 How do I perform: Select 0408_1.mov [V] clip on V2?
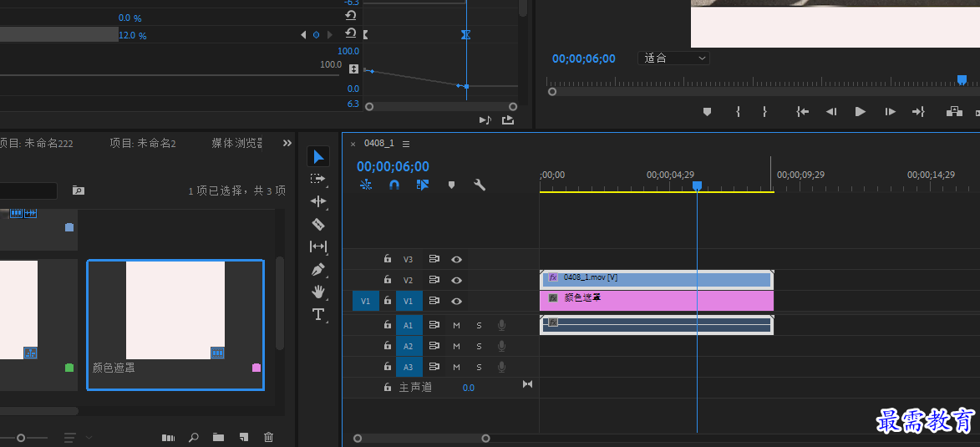tap(657, 280)
